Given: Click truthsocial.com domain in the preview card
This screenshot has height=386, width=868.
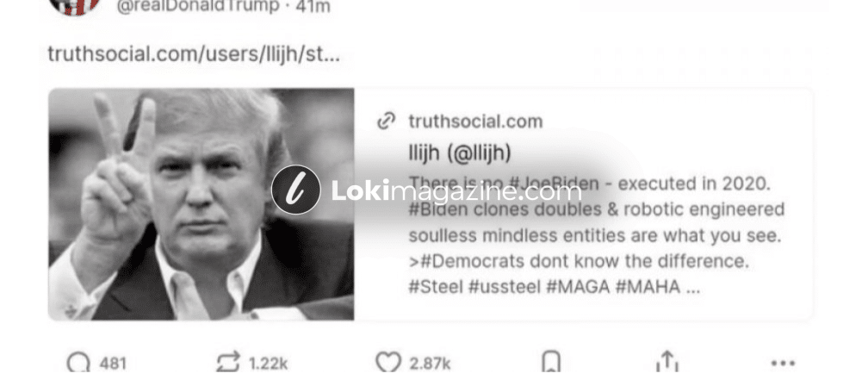Looking at the screenshot, I should [475, 121].
